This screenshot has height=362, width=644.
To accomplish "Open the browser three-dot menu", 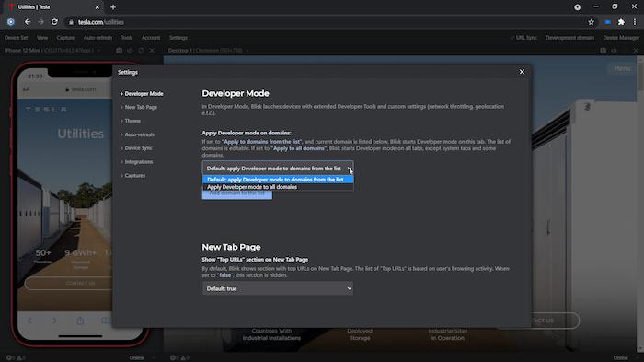I will pyautogui.click(x=635, y=22).
